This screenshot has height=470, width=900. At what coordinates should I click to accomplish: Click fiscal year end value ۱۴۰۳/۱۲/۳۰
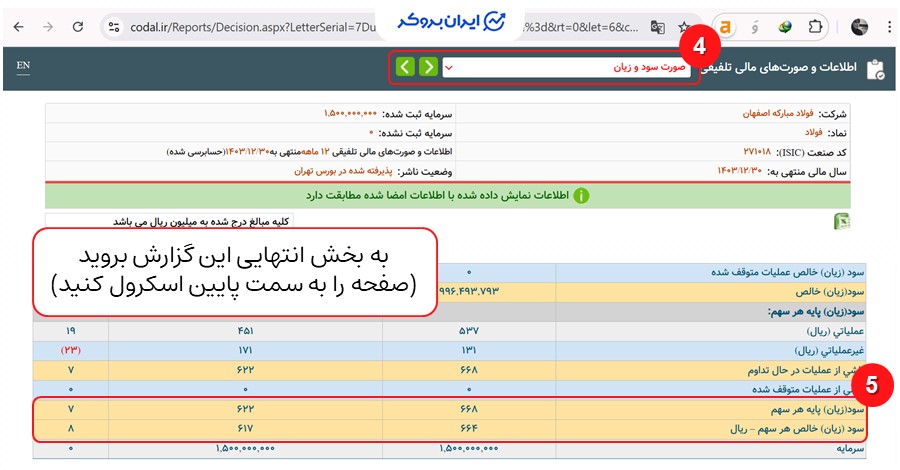click(x=740, y=171)
